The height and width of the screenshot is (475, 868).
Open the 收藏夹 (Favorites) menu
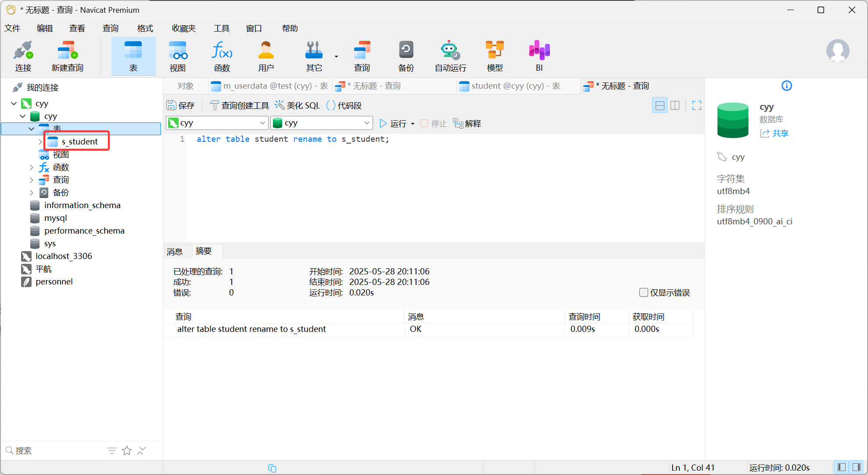point(183,29)
